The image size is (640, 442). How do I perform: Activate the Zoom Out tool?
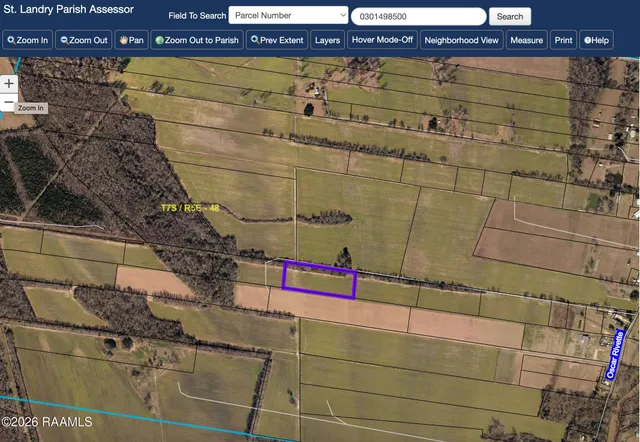[x=84, y=40]
